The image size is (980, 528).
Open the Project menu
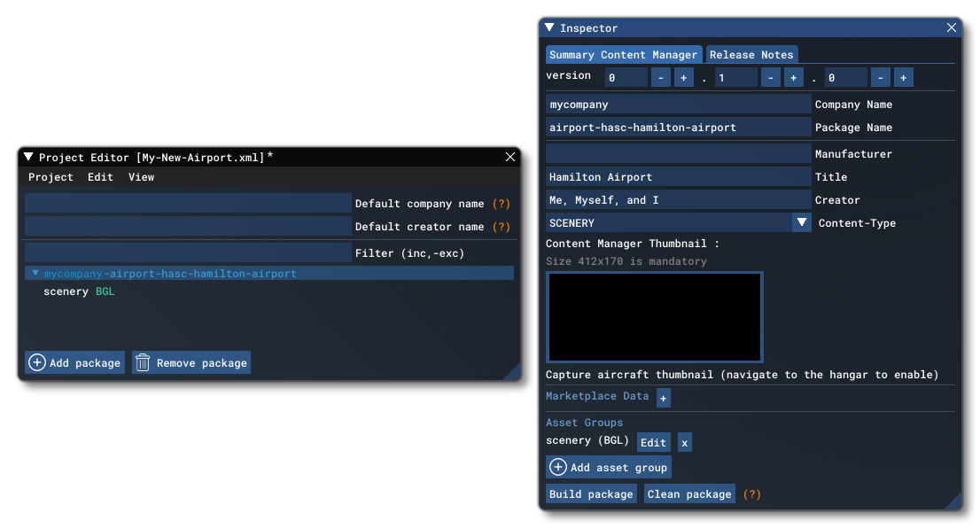51,176
